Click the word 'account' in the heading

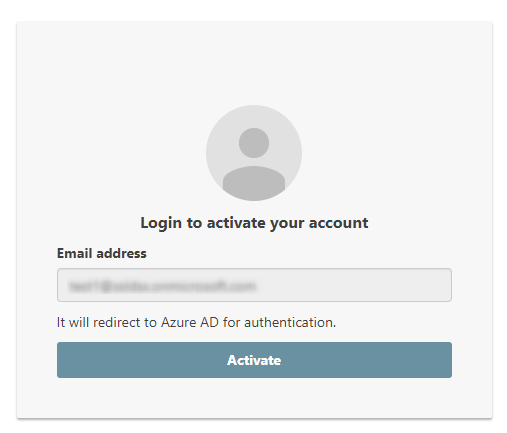pos(338,223)
